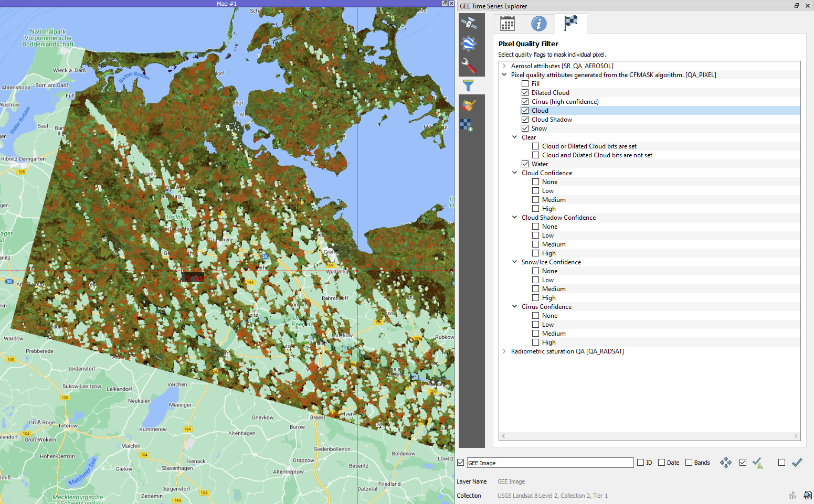Close the Map #1 view
The image size is (814, 504).
(451, 3)
